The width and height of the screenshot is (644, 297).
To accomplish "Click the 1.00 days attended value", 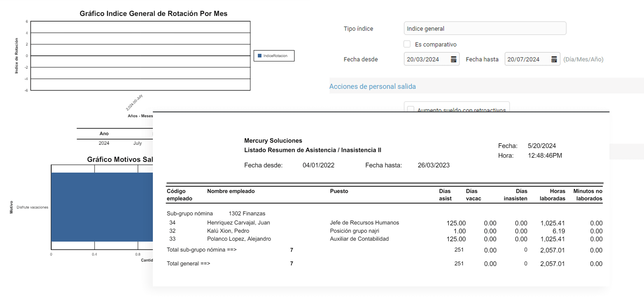I will pyautogui.click(x=459, y=231).
